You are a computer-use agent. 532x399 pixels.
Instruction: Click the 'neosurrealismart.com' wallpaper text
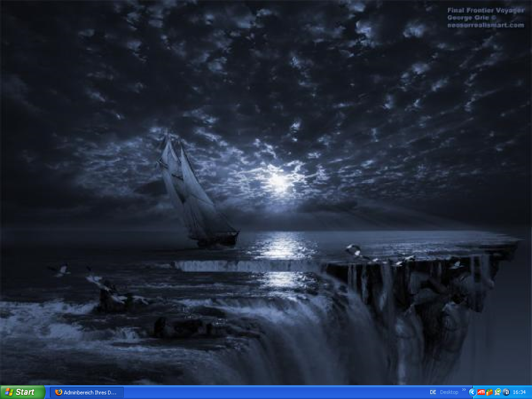click(485, 25)
